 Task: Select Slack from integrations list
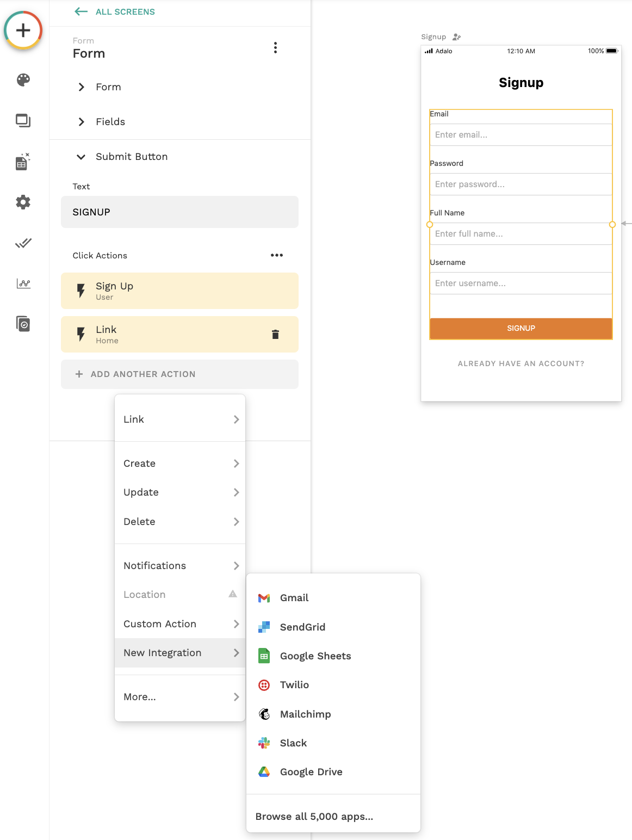tap(293, 743)
